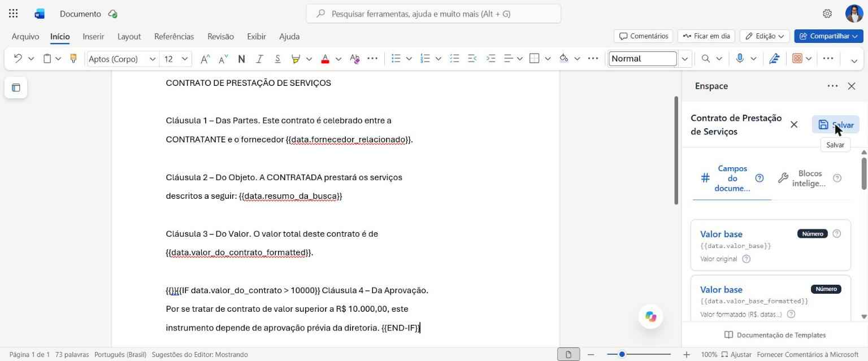Click the search box Pesquisar ferramentas

pyautogui.click(x=433, y=14)
